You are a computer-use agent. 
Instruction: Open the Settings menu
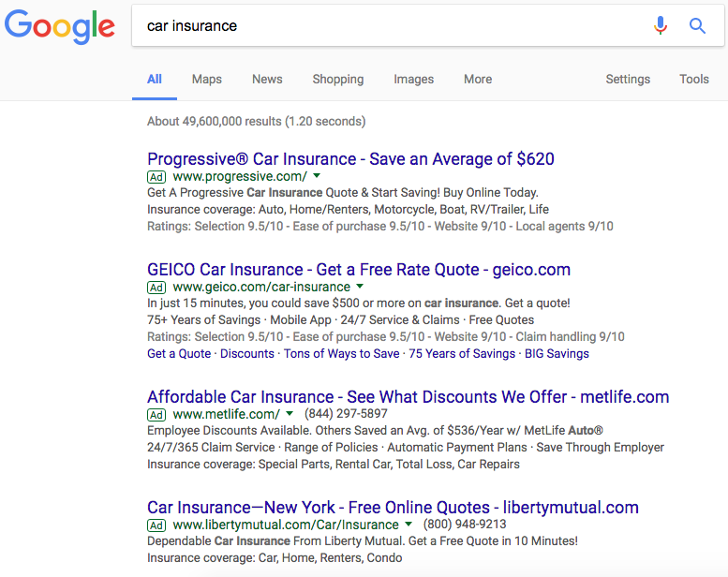pos(628,80)
